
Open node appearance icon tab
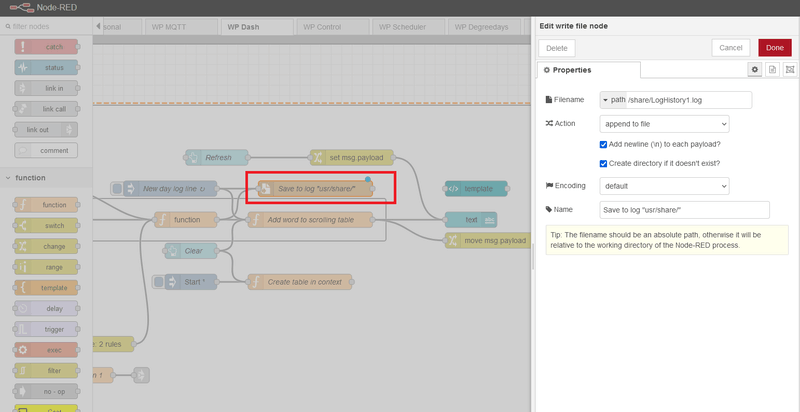click(790, 70)
